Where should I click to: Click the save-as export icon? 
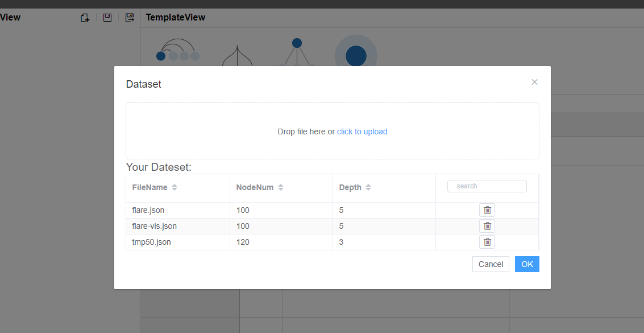[x=130, y=18]
